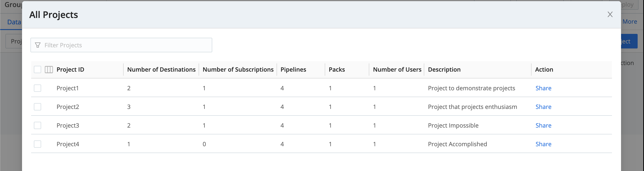Viewport: 644px width, 171px height.
Task: Check the Project1 row checkbox
Action: pyautogui.click(x=37, y=88)
